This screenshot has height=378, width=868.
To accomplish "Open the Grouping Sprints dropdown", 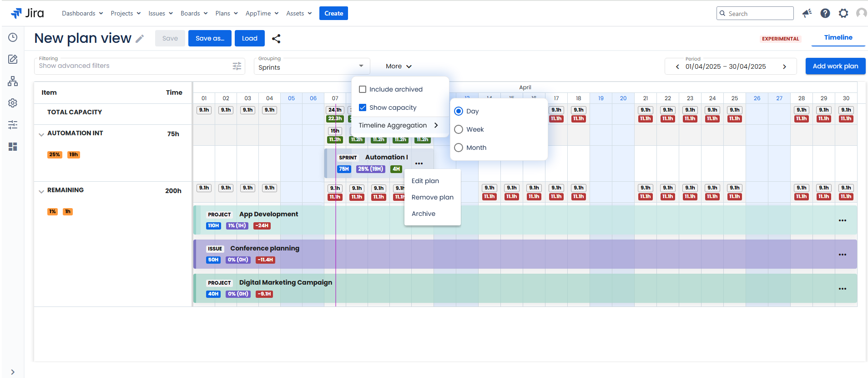I will [x=312, y=66].
